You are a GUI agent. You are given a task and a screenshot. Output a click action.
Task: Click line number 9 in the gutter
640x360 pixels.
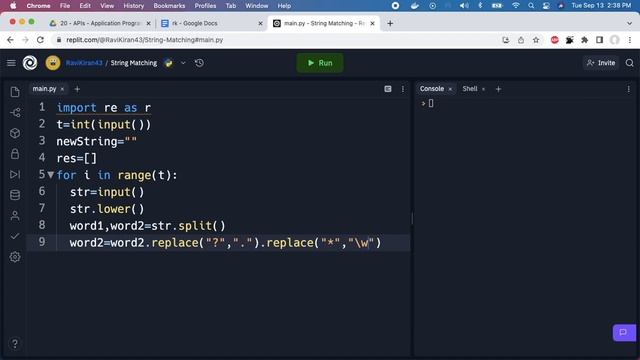42,242
